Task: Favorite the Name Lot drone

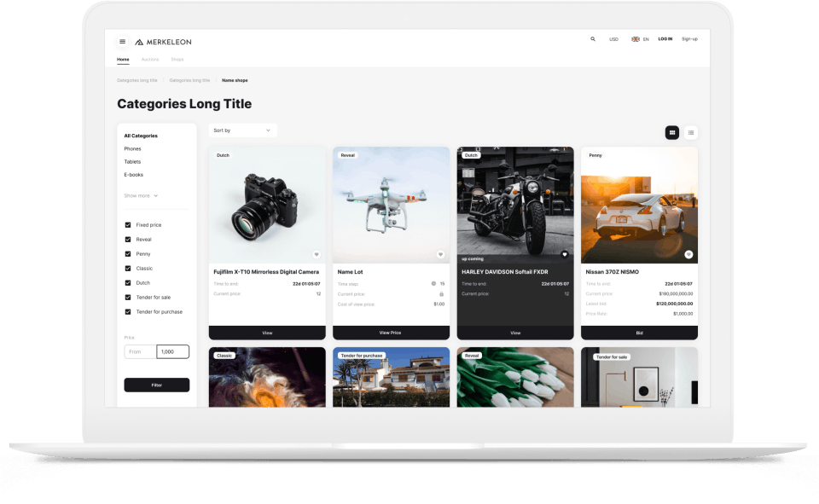Action: 440,254
